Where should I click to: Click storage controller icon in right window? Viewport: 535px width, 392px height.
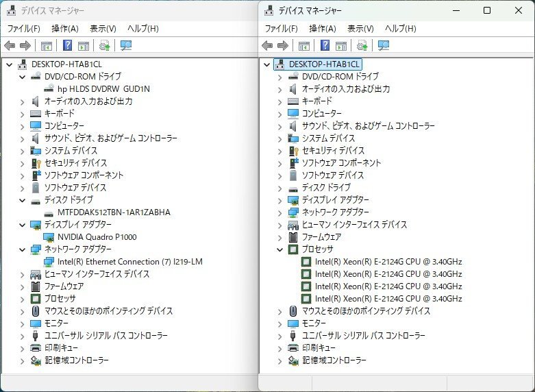(x=293, y=360)
